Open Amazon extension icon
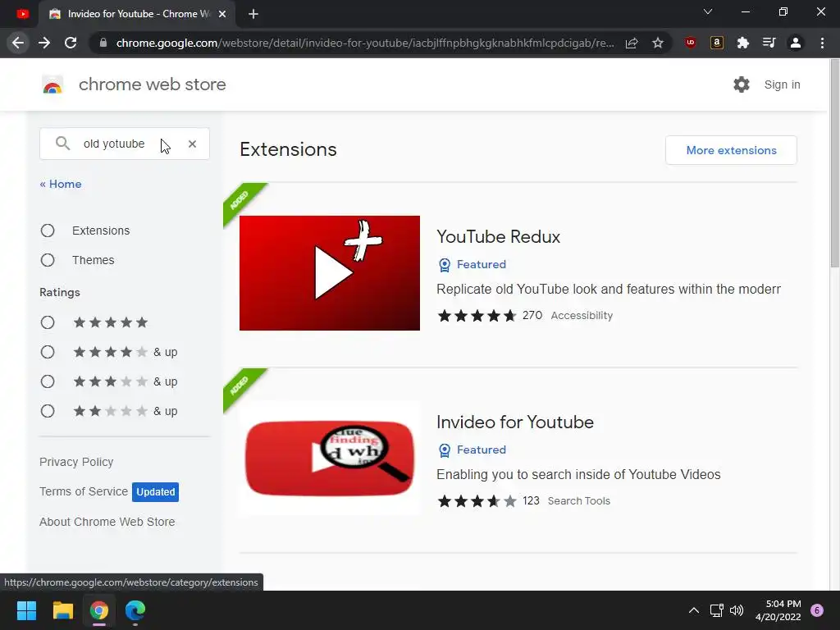This screenshot has height=630, width=840. click(x=717, y=43)
